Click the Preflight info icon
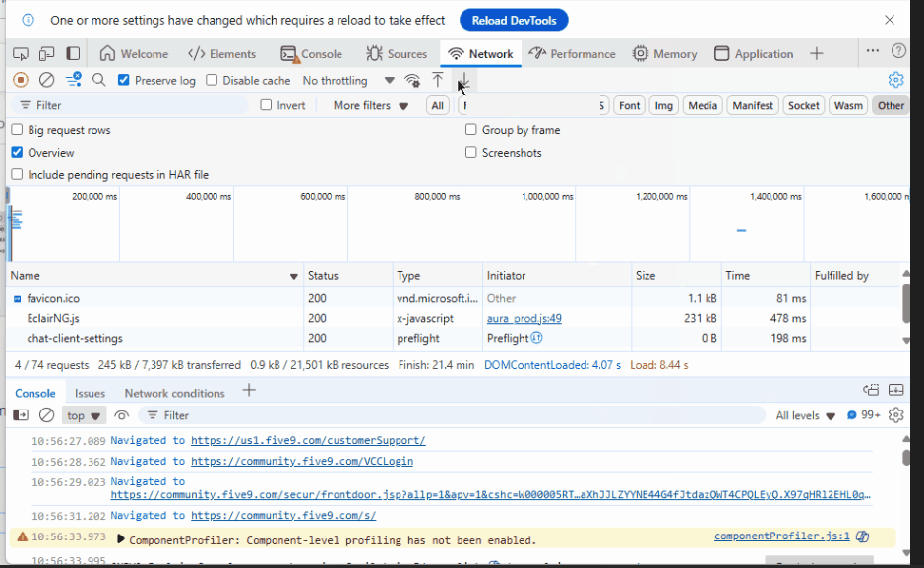Viewport: 924px width, 568px height. coord(536,338)
